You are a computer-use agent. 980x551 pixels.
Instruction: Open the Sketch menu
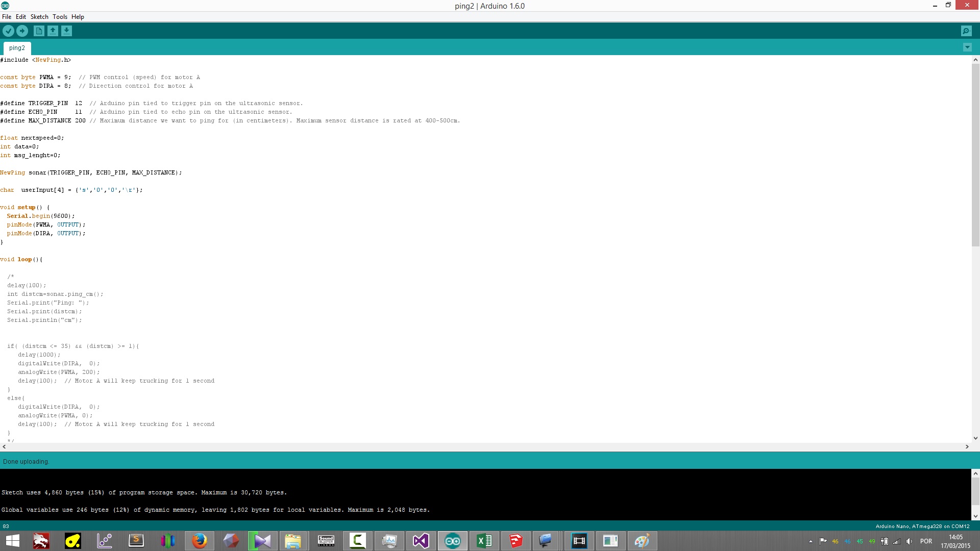tap(39, 17)
